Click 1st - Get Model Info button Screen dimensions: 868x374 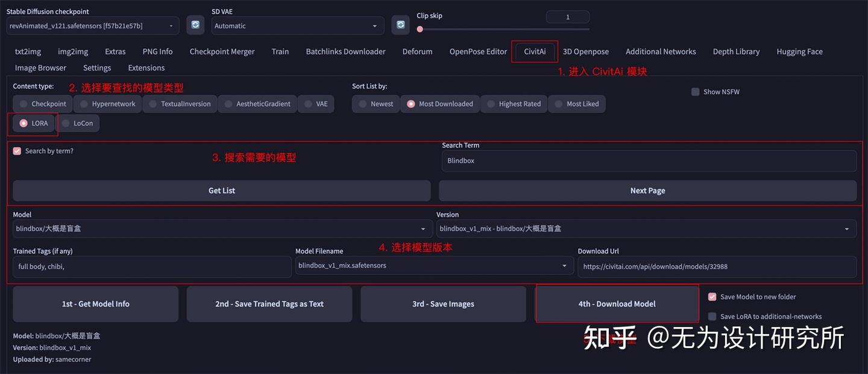pos(96,304)
